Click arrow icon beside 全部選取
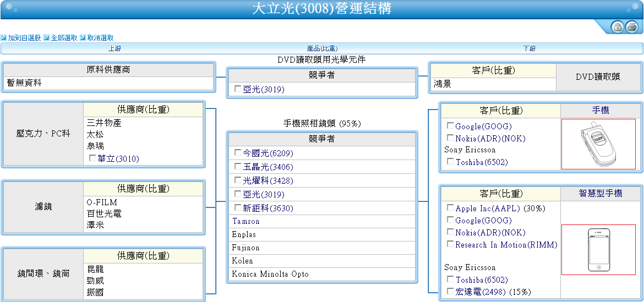This screenshot has width=644, height=302. point(46,38)
